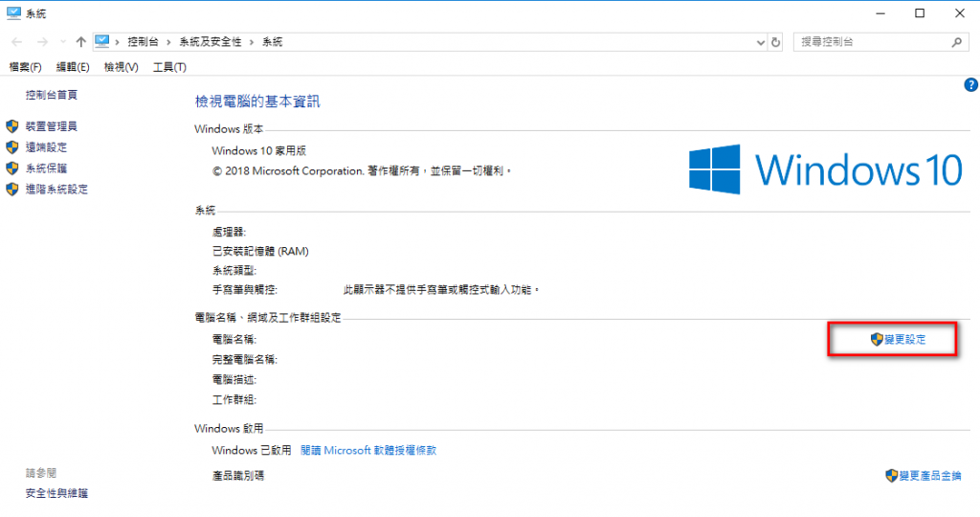Click 變更產品金鑰 link
Screen dimensions: 980x517
click(930, 476)
